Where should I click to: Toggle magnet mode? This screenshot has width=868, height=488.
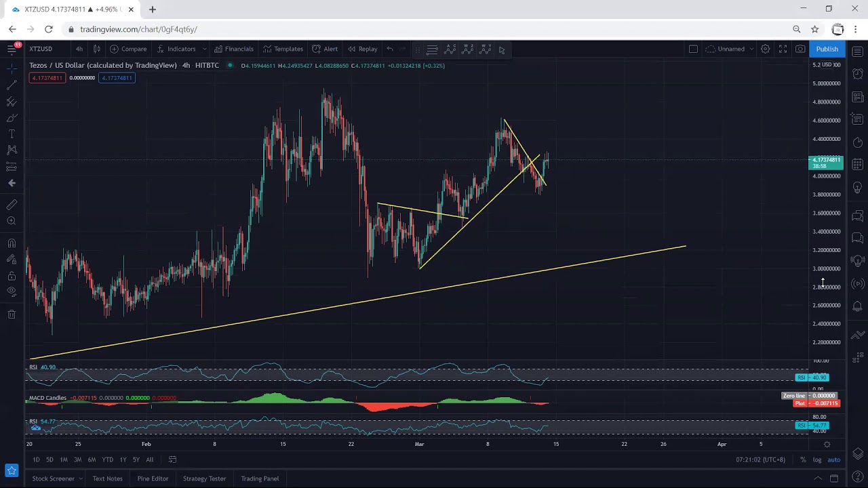pos(12,243)
